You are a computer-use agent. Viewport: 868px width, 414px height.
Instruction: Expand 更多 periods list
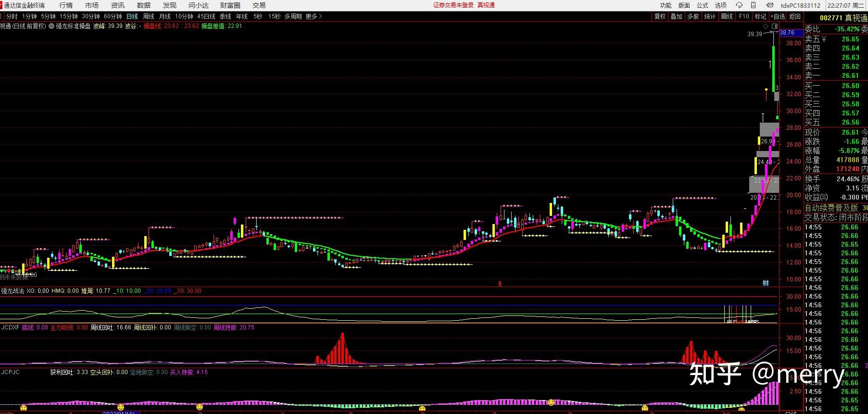pos(313,16)
